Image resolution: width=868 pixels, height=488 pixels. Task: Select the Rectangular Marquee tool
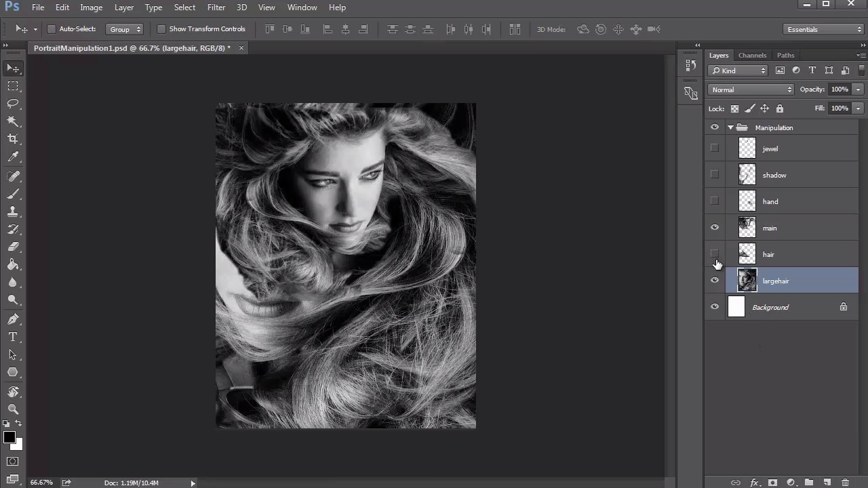(13, 86)
